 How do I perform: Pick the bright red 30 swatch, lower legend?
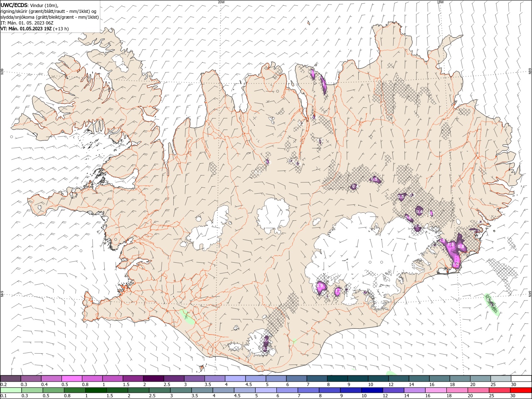click(x=520, y=390)
